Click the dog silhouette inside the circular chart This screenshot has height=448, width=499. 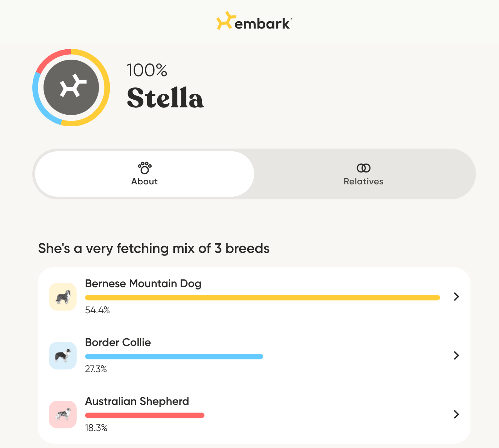[71, 86]
